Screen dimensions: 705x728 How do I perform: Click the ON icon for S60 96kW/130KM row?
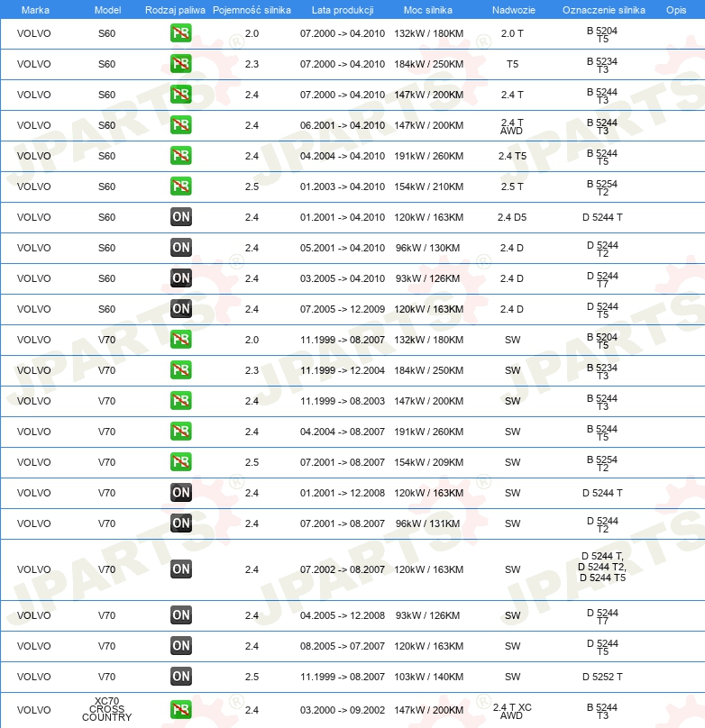(x=180, y=248)
